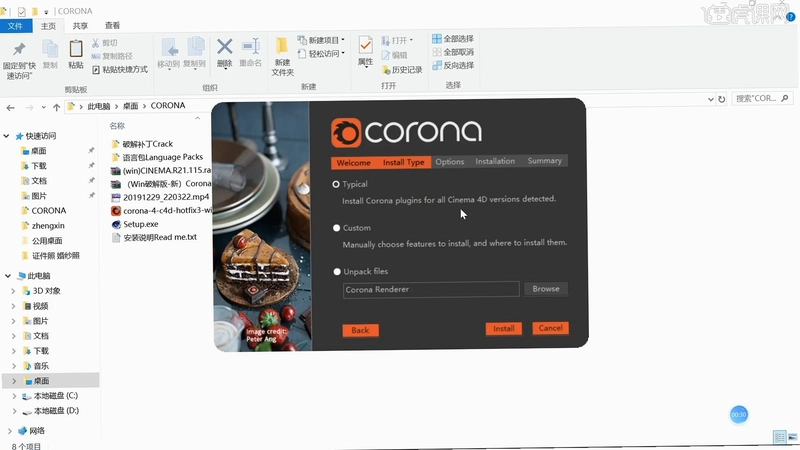This screenshot has width=800, height=450.
Task: Open the help question mark icon
Action: click(x=791, y=17)
